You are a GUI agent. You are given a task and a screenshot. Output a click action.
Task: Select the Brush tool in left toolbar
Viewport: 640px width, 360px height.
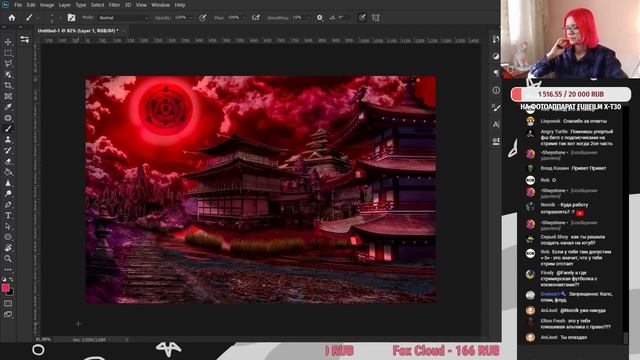coord(8,129)
